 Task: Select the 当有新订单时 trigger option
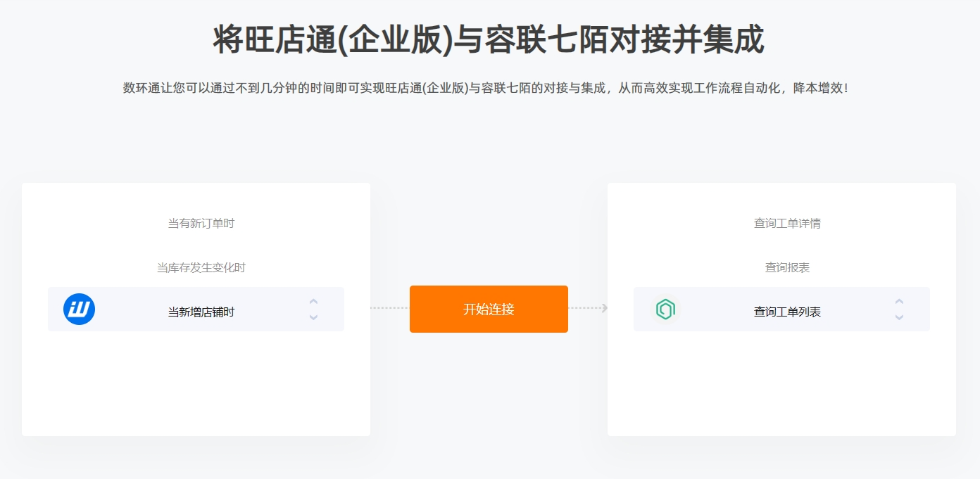pyautogui.click(x=201, y=224)
